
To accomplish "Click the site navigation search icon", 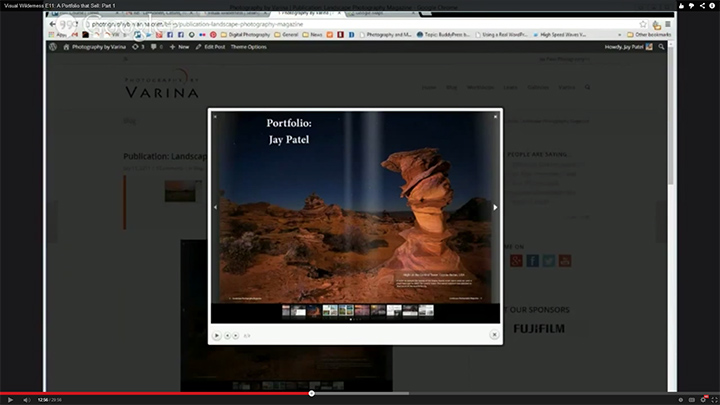I will click(587, 87).
